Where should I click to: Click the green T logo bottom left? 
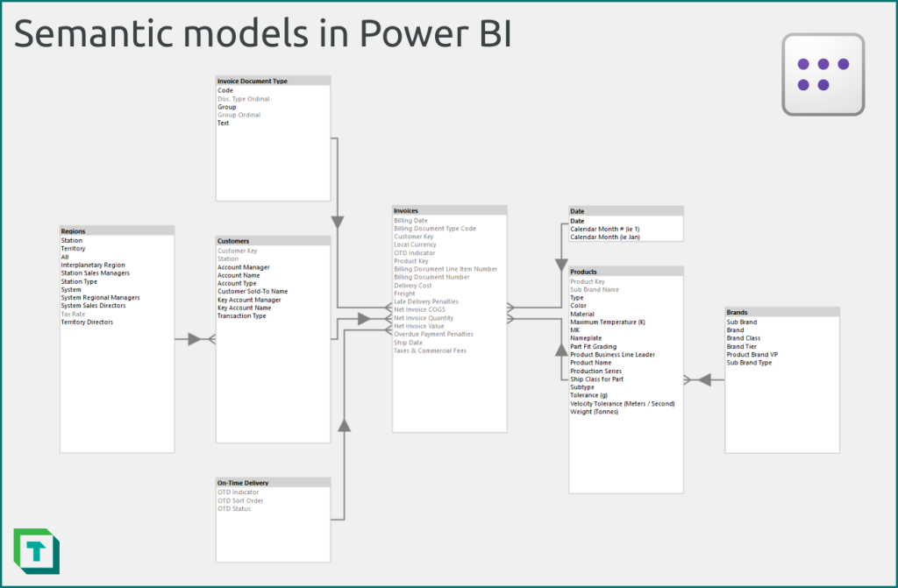click(34, 551)
